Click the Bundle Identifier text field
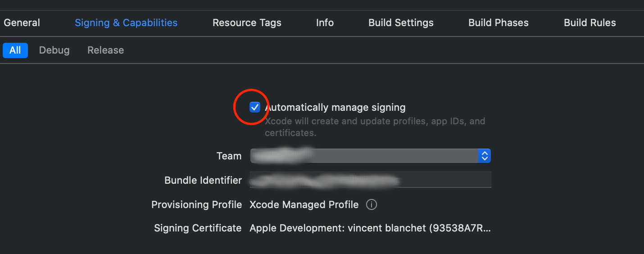This screenshot has width=644, height=254. click(x=370, y=180)
